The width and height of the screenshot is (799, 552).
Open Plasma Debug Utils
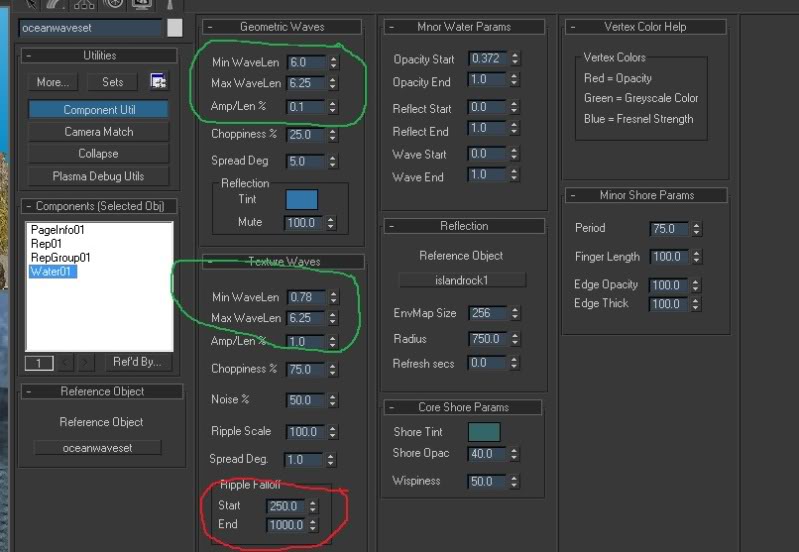point(99,176)
